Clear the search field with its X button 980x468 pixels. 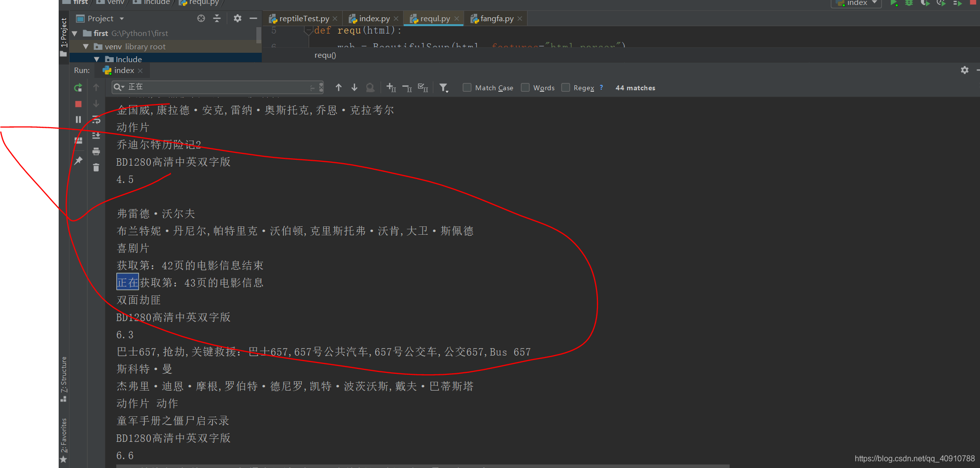pos(321,87)
